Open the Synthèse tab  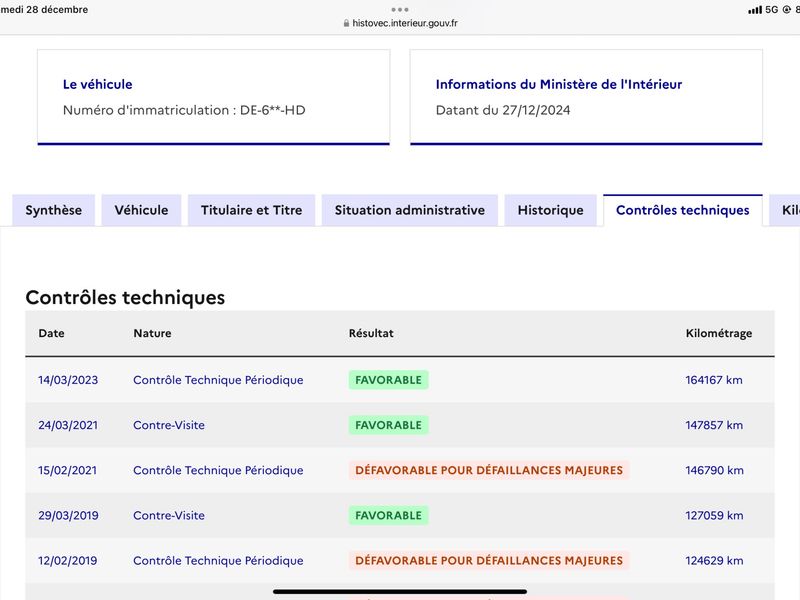point(54,210)
